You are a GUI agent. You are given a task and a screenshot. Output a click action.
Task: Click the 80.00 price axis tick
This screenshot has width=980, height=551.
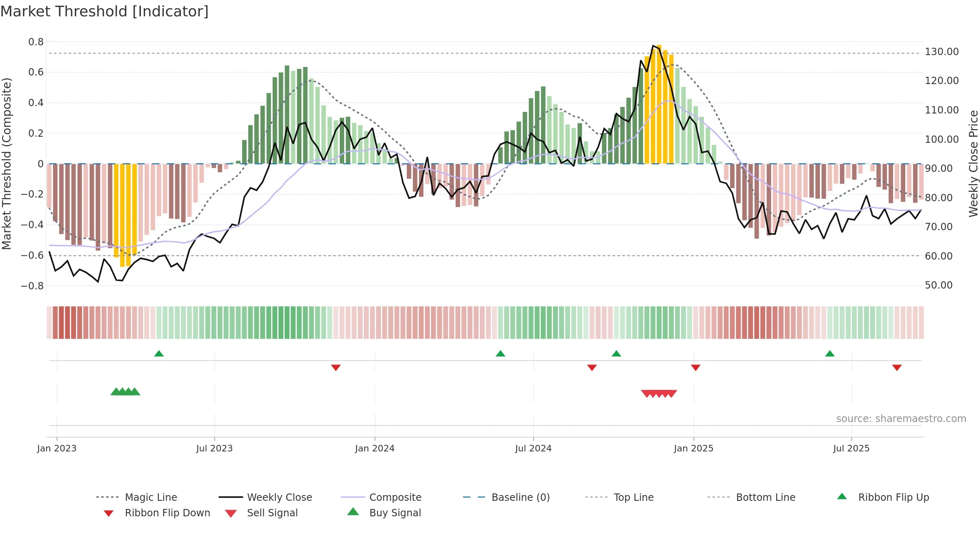point(939,198)
